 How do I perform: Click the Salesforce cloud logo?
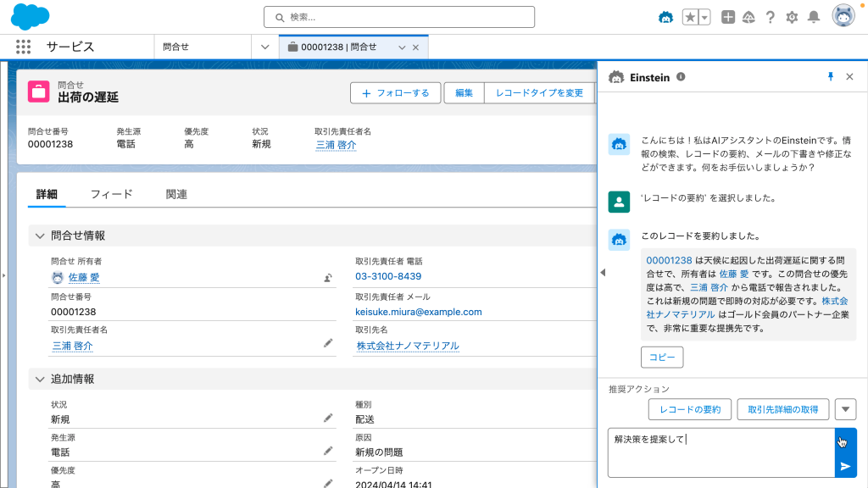point(30,17)
